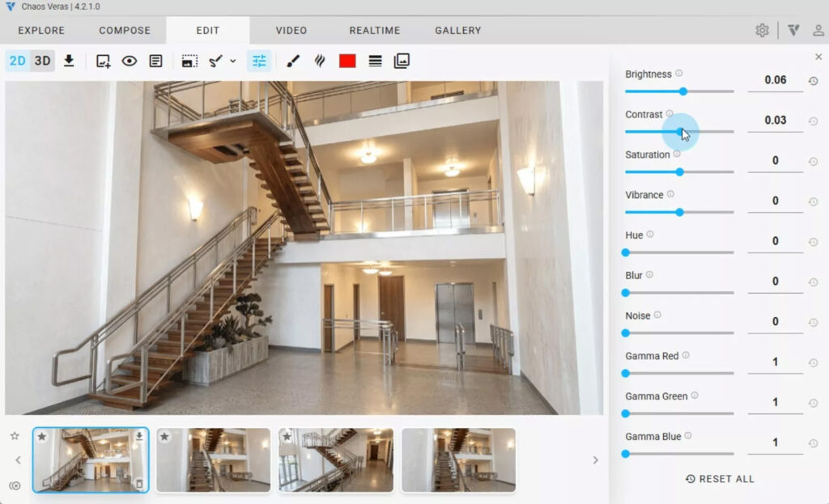Expand the pen tool dropdown chevron

coord(234,60)
